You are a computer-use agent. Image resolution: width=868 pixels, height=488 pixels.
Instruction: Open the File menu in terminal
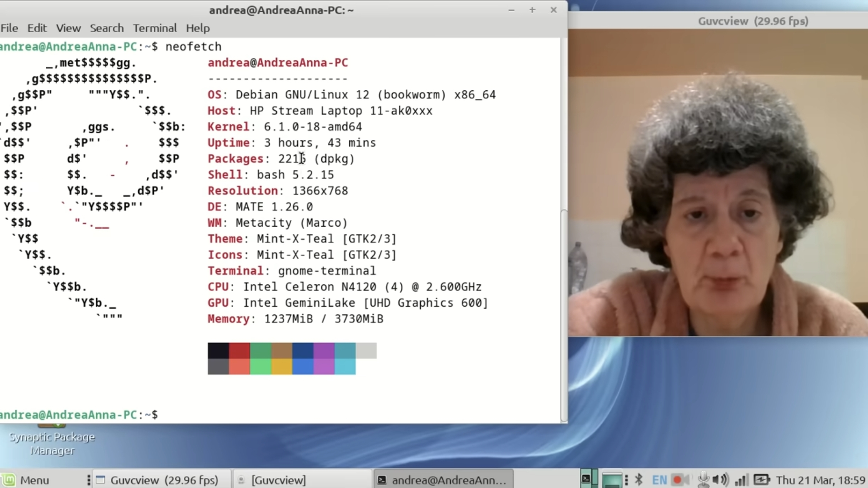9,28
